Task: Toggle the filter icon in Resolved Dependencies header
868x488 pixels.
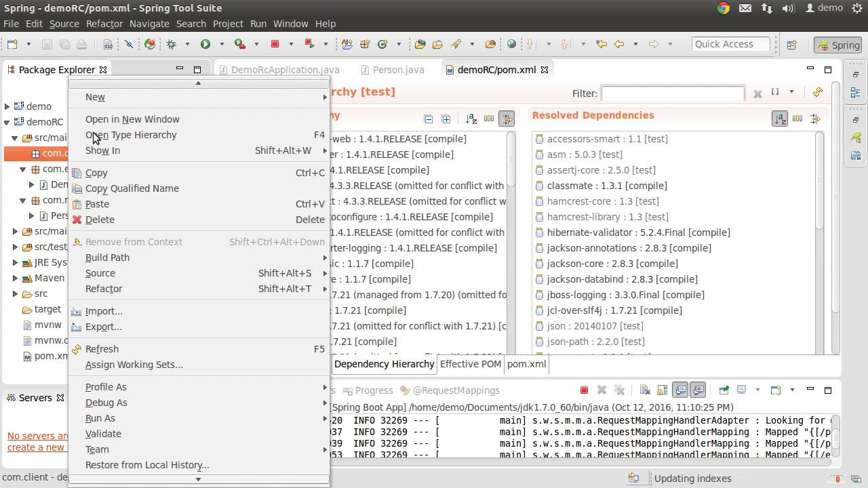Action: [x=815, y=119]
